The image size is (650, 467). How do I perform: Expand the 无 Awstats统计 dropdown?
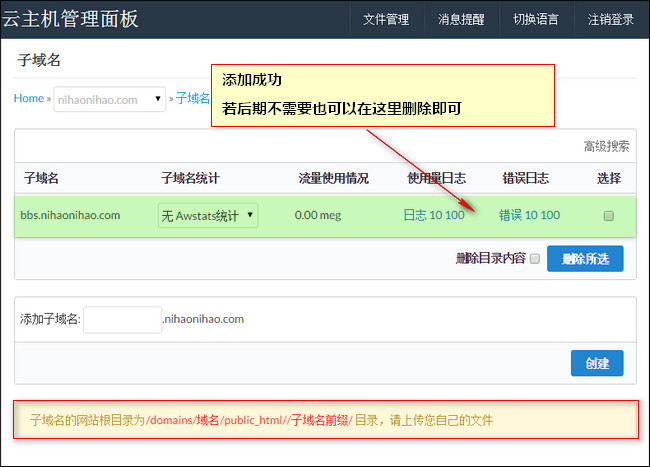208,215
